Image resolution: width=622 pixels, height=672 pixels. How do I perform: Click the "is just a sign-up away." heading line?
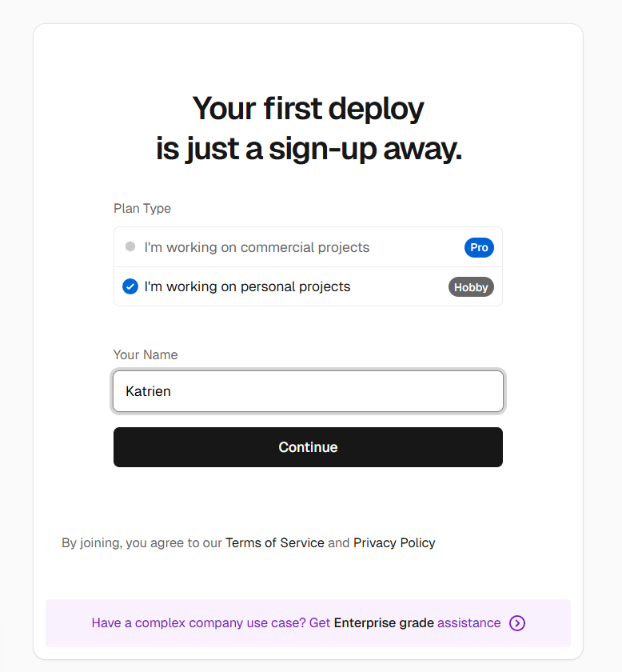pyautogui.click(x=308, y=150)
